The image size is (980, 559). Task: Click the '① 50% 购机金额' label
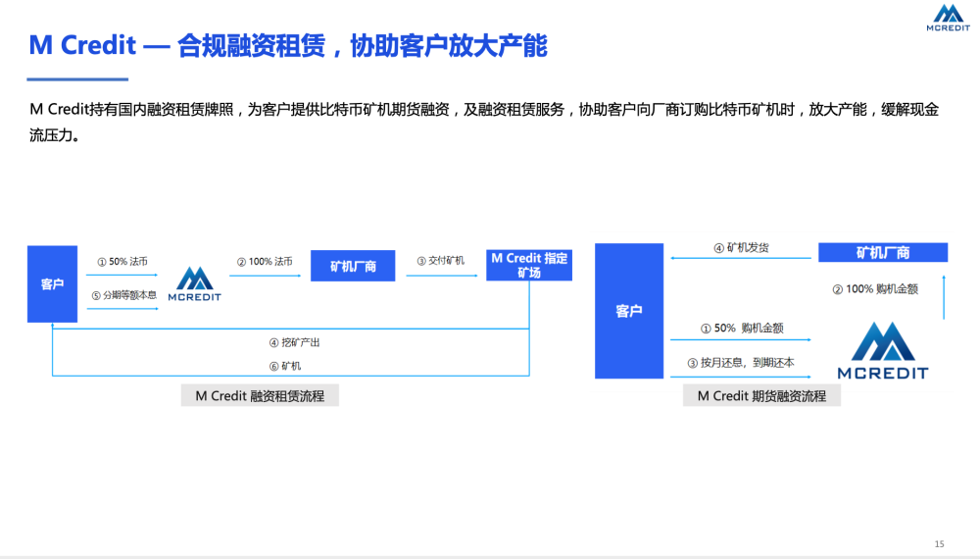[x=742, y=328]
